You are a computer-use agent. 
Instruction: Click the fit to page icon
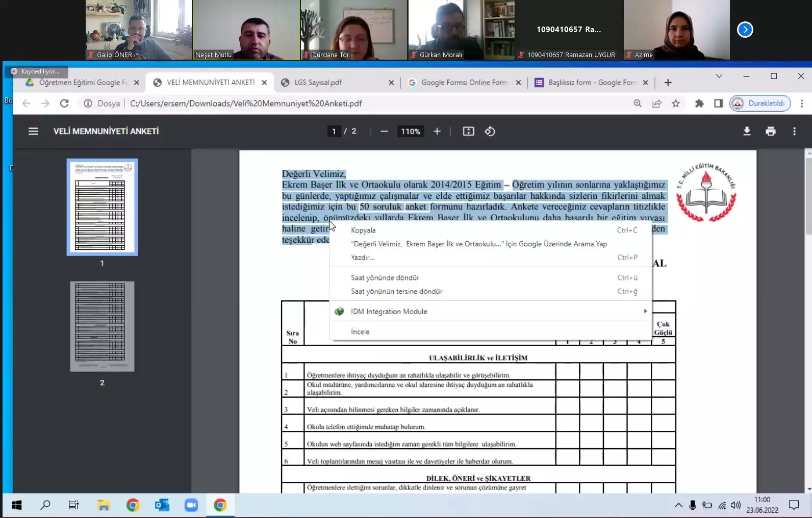tap(468, 132)
